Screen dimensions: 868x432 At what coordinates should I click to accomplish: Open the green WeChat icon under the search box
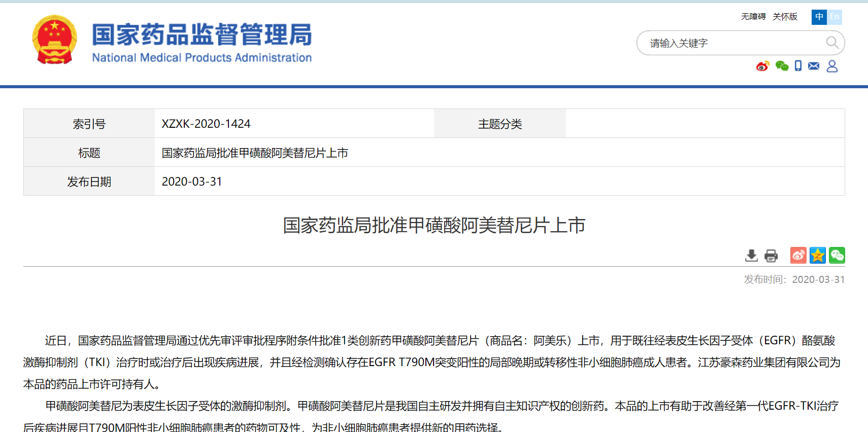tap(782, 66)
